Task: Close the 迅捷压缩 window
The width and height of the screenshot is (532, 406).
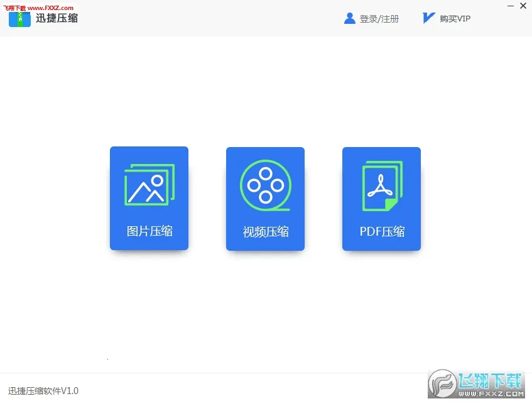Action: [x=523, y=6]
